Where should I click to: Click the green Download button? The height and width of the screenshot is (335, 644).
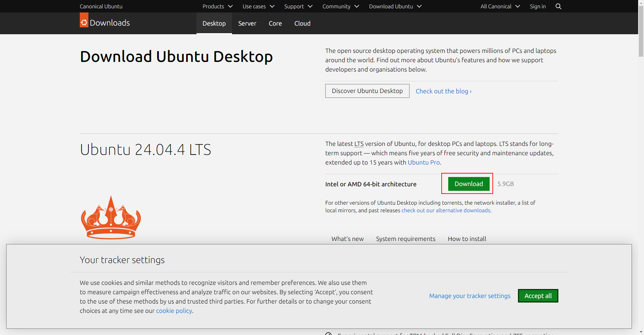click(469, 184)
